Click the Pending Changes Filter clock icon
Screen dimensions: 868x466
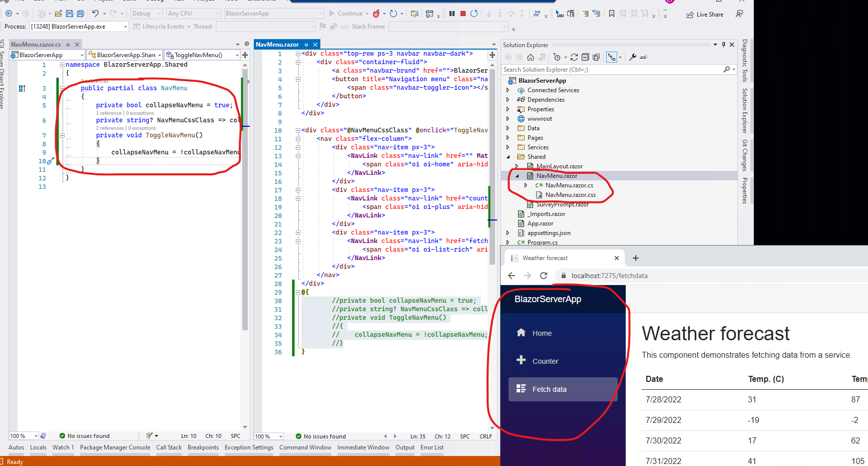[557, 57]
